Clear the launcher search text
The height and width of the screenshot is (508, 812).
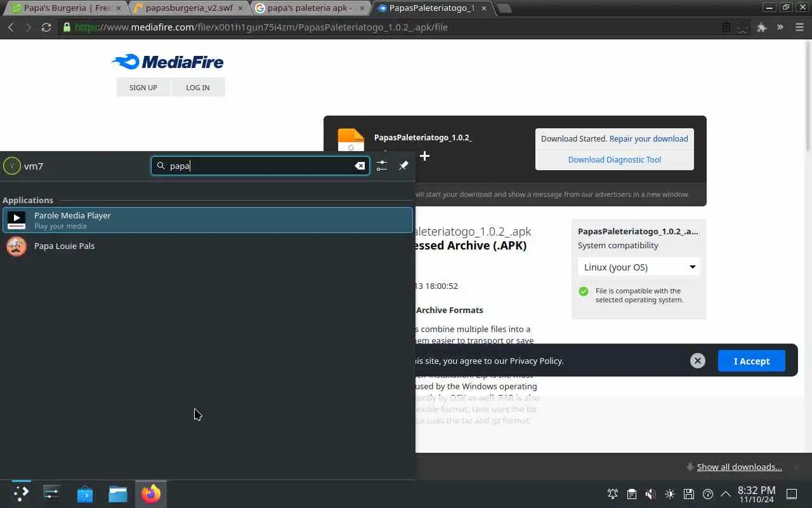tap(360, 166)
